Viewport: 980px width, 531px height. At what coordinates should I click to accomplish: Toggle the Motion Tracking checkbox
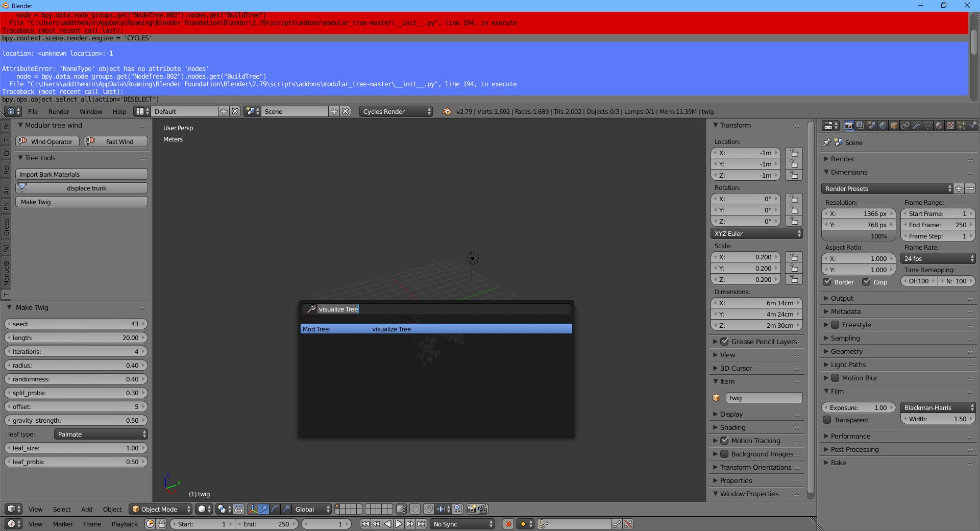click(x=724, y=441)
